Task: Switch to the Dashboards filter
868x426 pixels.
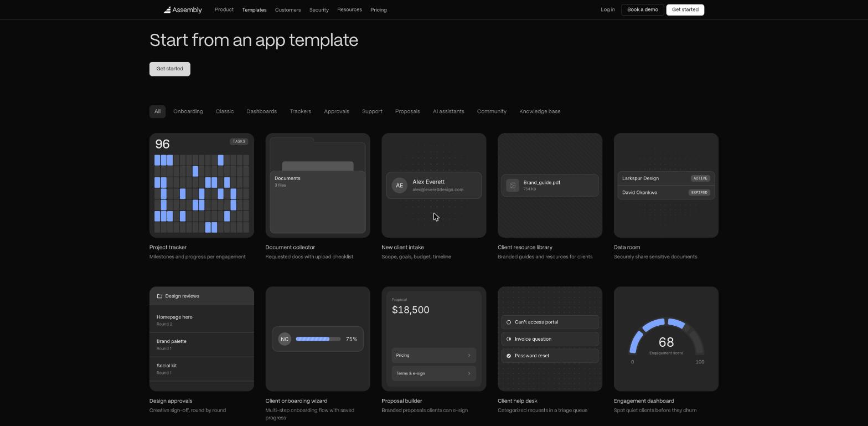Action: (x=261, y=111)
